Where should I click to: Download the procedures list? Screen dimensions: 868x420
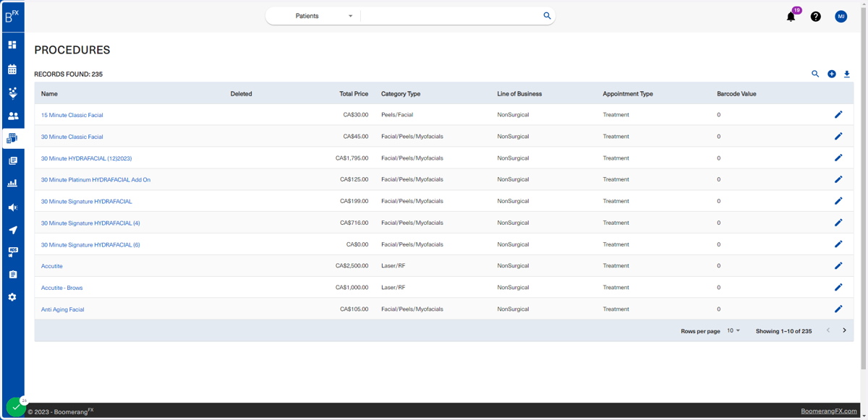coord(847,74)
